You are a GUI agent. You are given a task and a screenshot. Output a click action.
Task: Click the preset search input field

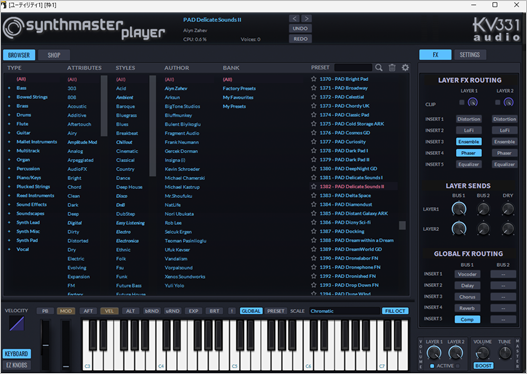353,68
